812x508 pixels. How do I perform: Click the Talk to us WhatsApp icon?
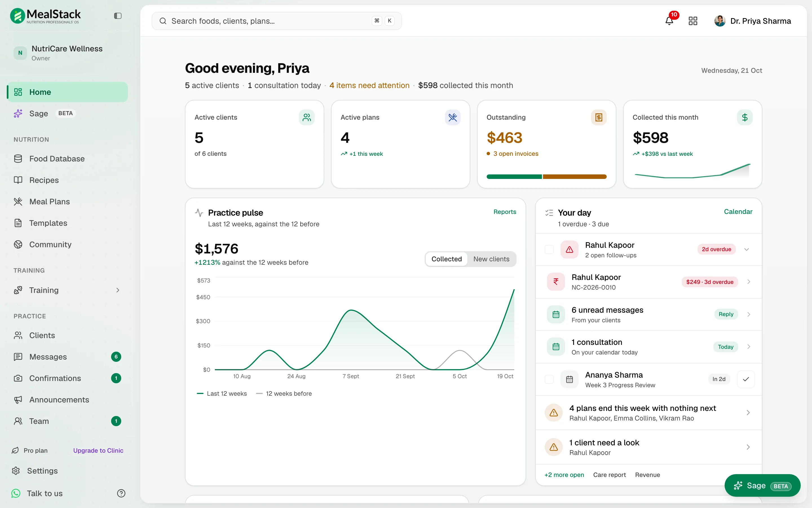tap(16, 493)
